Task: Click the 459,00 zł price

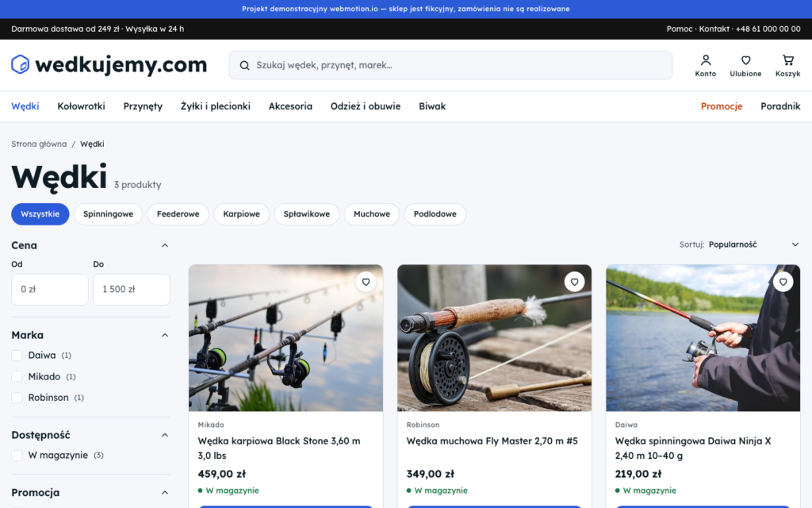Action: coord(222,474)
